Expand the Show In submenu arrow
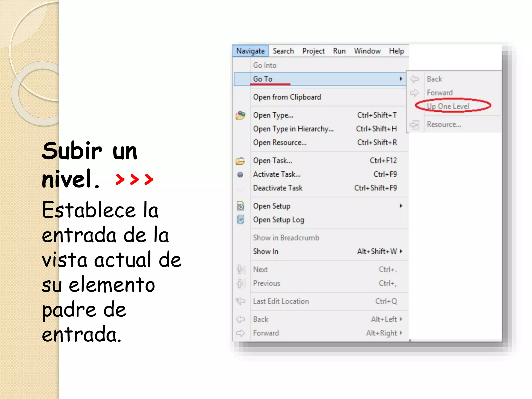The height and width of the screenshot is (399, 532). pos(401,251)
